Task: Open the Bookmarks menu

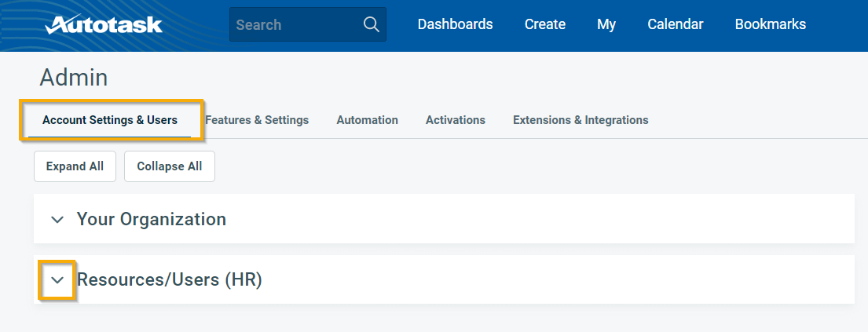Action: tap(770, 24)
